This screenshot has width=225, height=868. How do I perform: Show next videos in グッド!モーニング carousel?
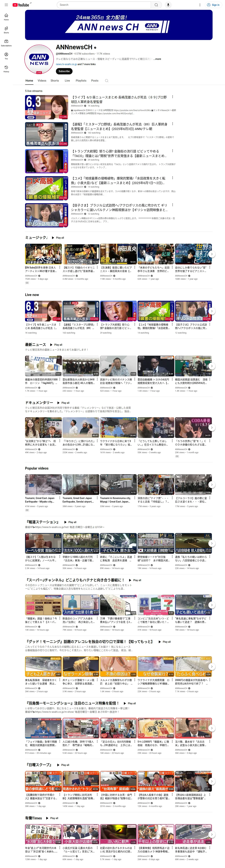point(211,667)
